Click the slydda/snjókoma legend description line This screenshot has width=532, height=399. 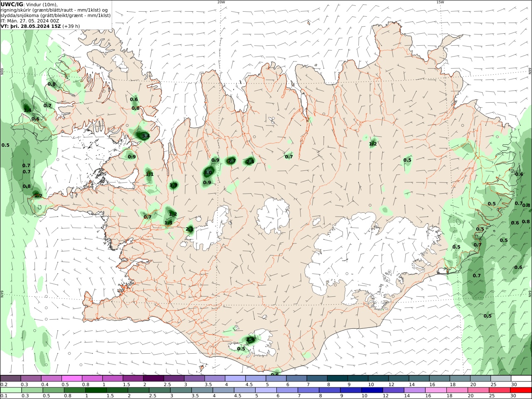(x=55, y=15)
